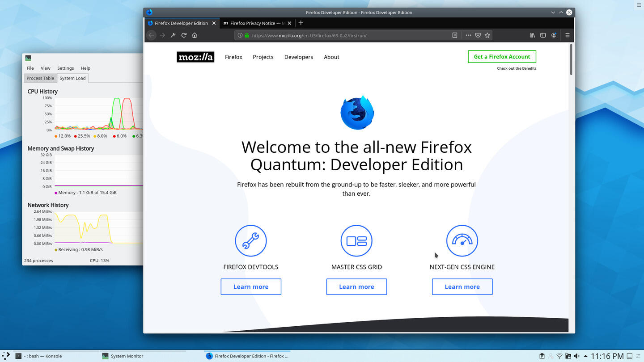Open the File menu in System Monitor

click(x=30, y=68)
